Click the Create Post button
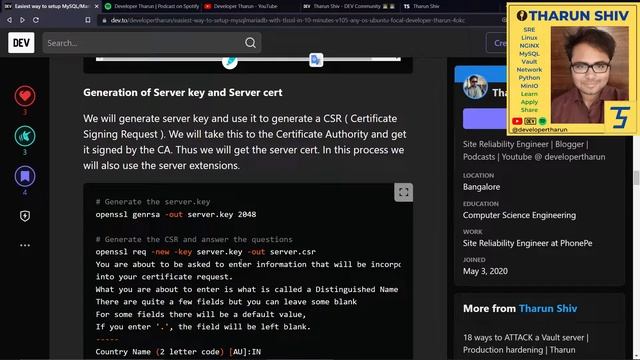Image resolution: width=640 pixels, height=360 pixels. click(x=497, y=43)
